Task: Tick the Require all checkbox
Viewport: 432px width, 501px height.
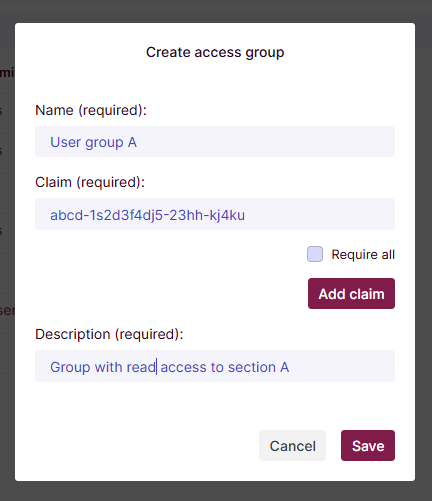Action: 315,254
